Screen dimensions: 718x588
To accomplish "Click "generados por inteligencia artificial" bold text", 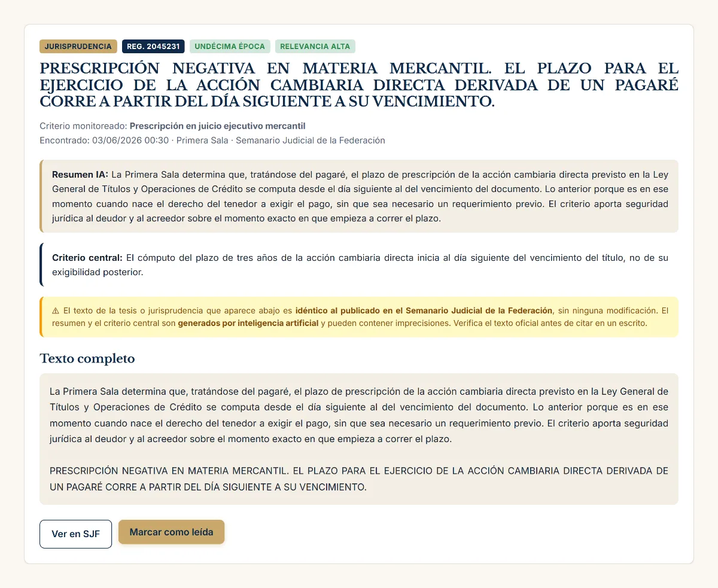I will tap(248, 324).
